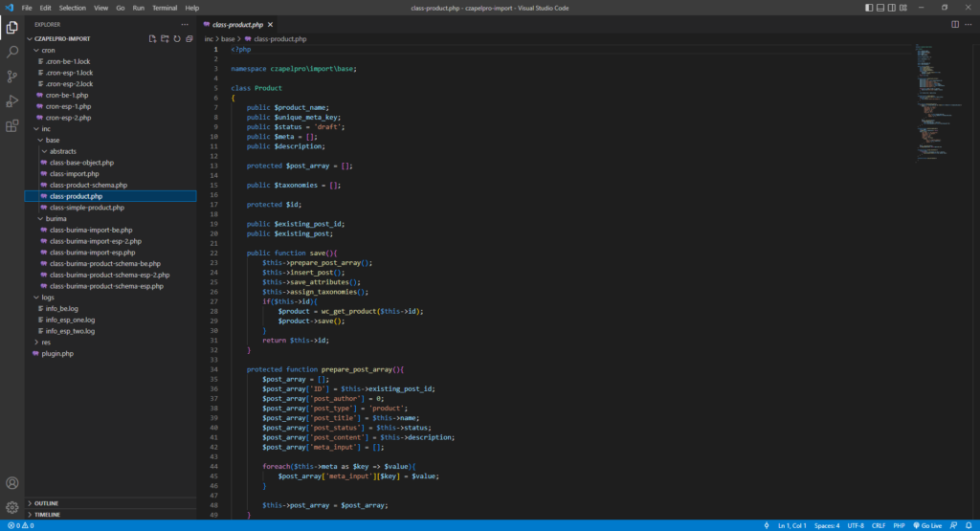Change indentation via 'Spaces: 4'
This screenshot has height=531, width=980.
tap(827, 525)
